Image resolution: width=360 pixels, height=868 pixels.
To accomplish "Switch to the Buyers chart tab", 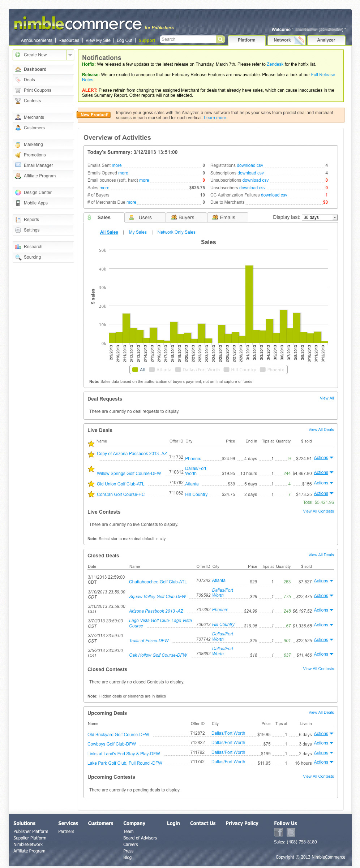I will pos(187,217).
